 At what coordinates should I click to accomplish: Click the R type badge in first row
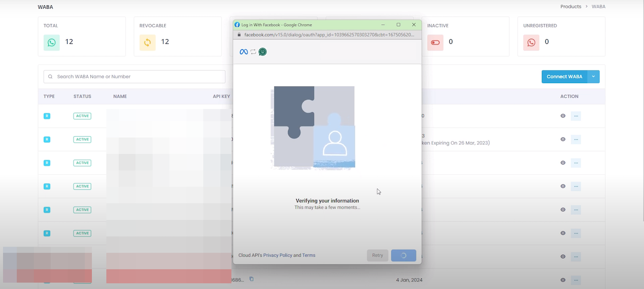[x=47, y=116]
